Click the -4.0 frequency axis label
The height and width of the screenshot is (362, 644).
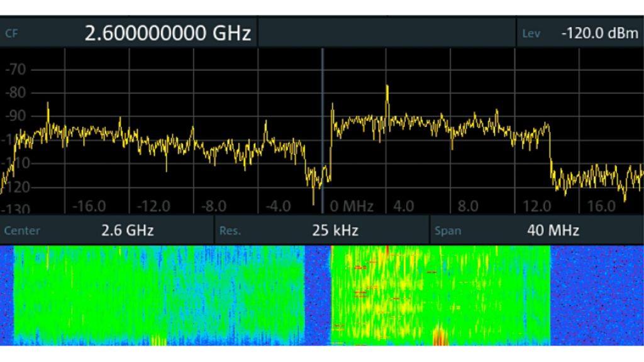(278, 206)
